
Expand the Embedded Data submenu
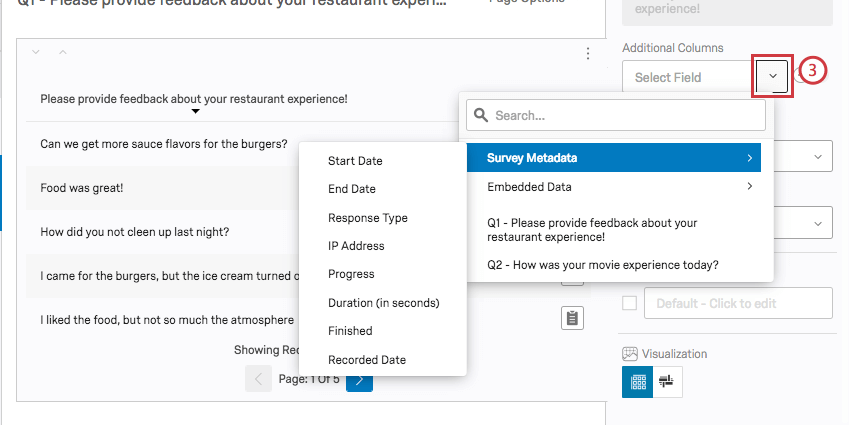pos(613,186)
